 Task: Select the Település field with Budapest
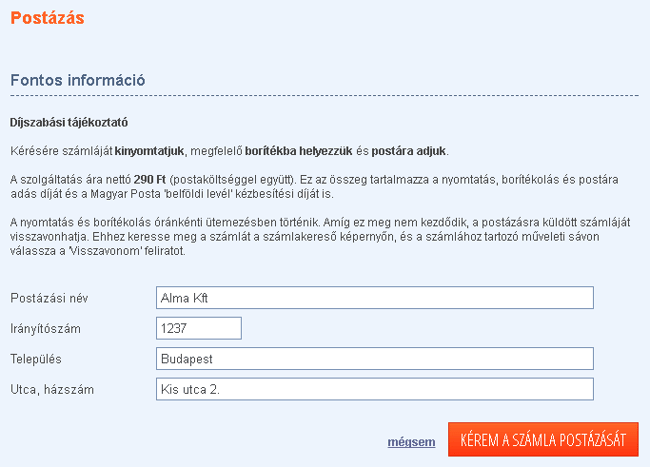pyautogui.click(x=375, y=358)
